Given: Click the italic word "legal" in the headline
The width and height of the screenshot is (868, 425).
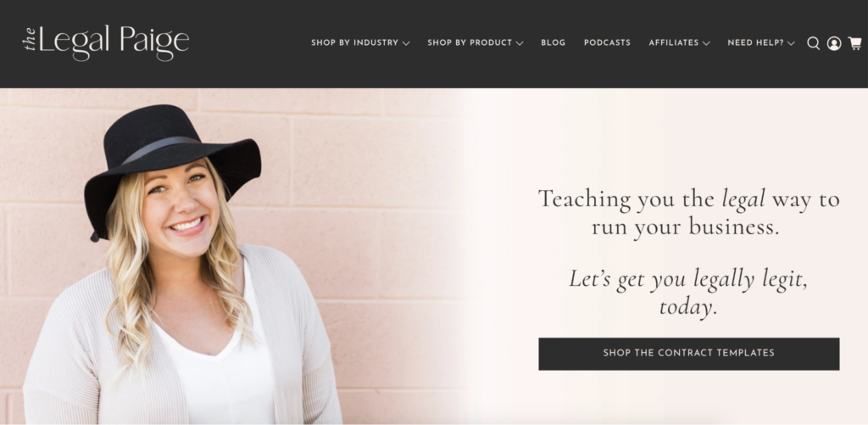Looking at the screenshot, I should [743, 200].
